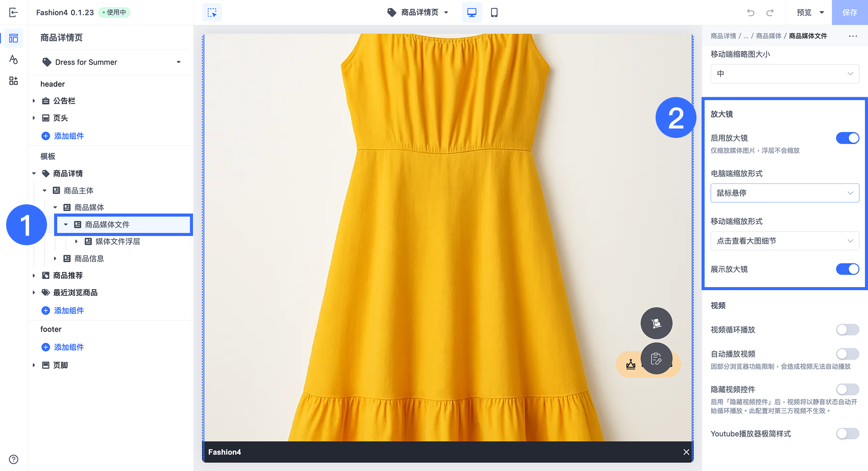Open the apps grid icon in sidebar
868x471 pixels.
point(14,81)
